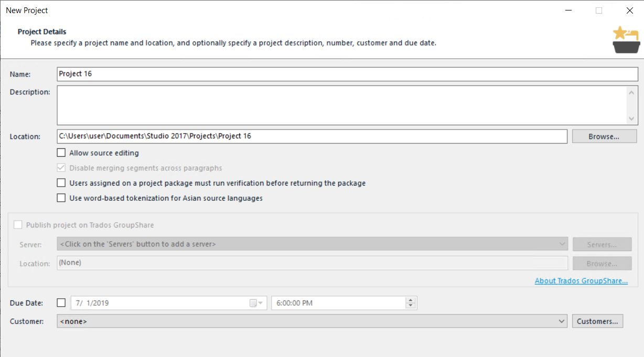Image resolution: width=644 pixels, height=357 pixels.
Task: Click the 'Please specify a project name' instruction text
Action: [x=233, y=43]
